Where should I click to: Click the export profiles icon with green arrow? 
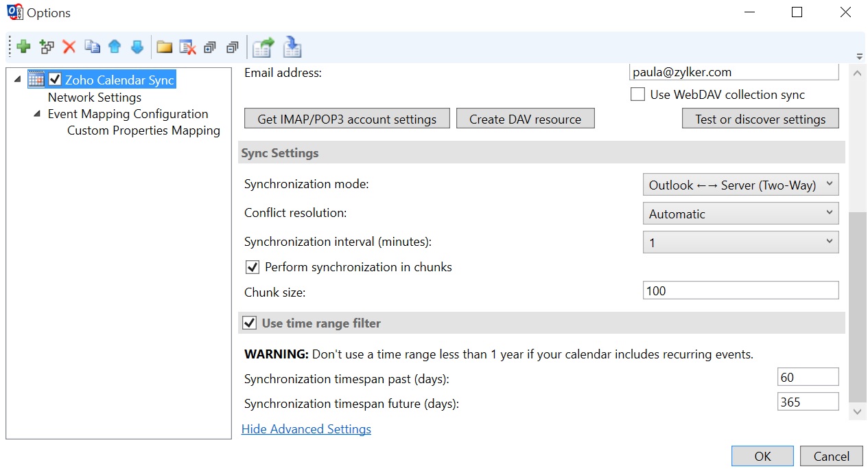[263, 47]
